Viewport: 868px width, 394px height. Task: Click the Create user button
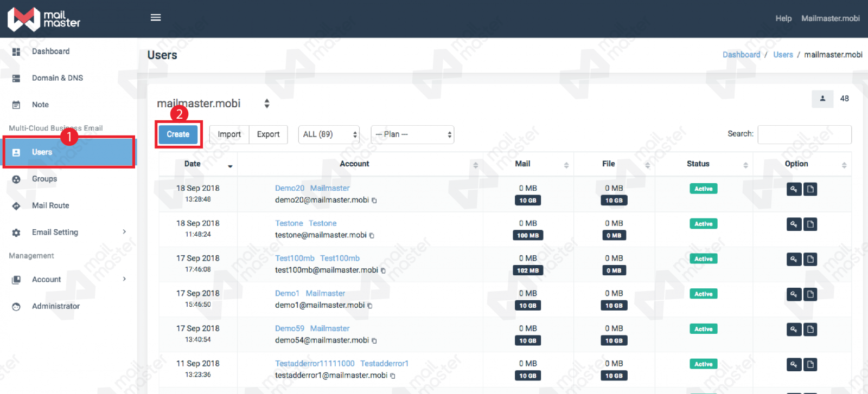tap(178, 134)
